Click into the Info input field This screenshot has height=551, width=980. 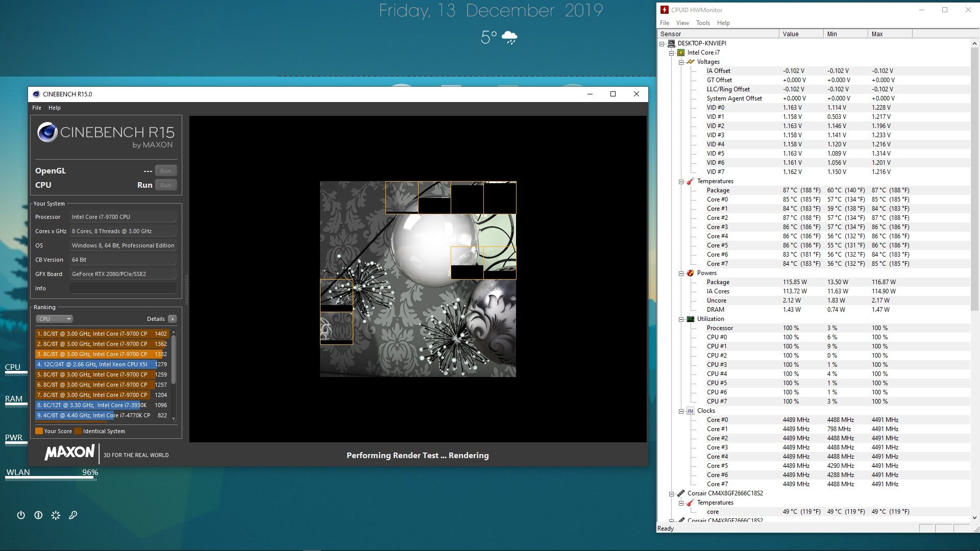pyautogui.click(x=123, y=288)
